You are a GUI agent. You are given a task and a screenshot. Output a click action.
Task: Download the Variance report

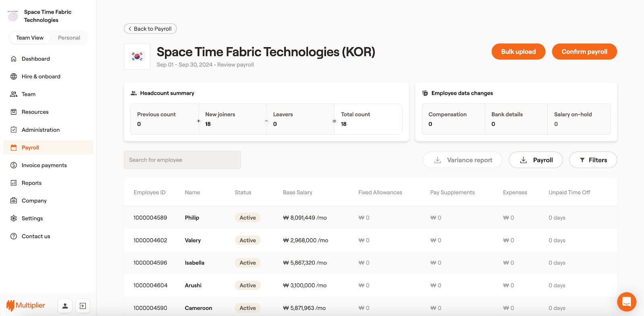[x=462, y=160]
